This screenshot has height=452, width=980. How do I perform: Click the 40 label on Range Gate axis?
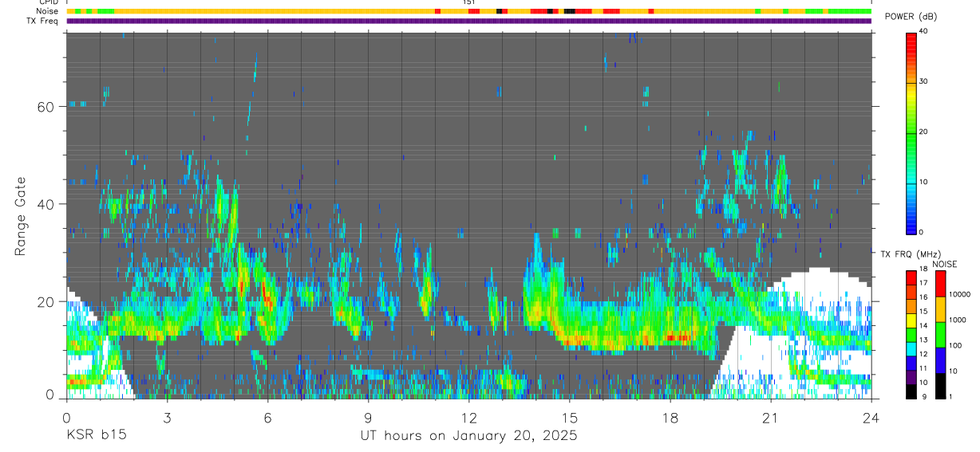pos(46,204)
